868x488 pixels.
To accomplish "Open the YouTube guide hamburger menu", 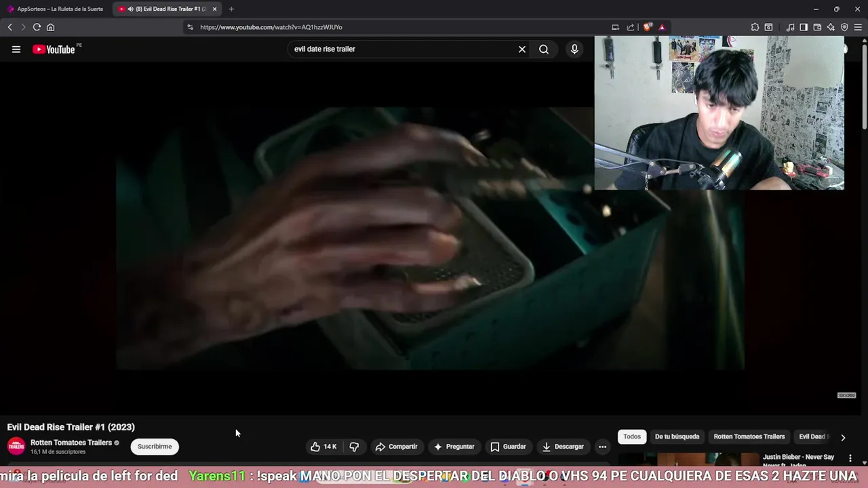I will click(16, 49).
